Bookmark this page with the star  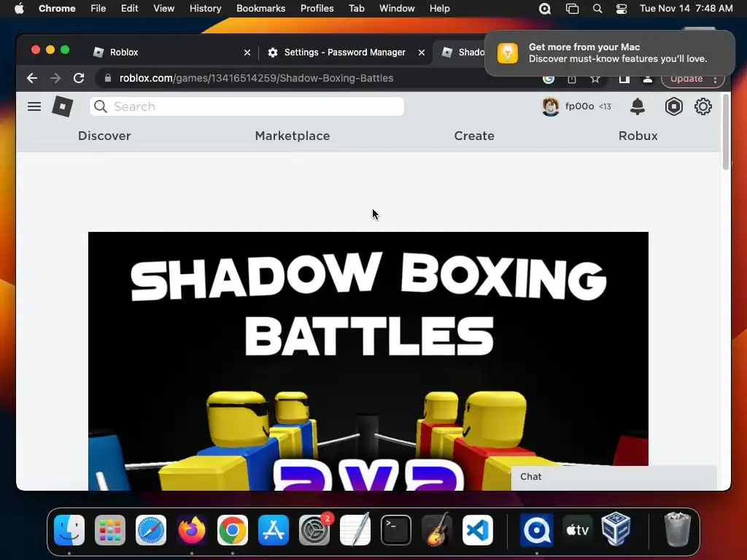(595, 79)
